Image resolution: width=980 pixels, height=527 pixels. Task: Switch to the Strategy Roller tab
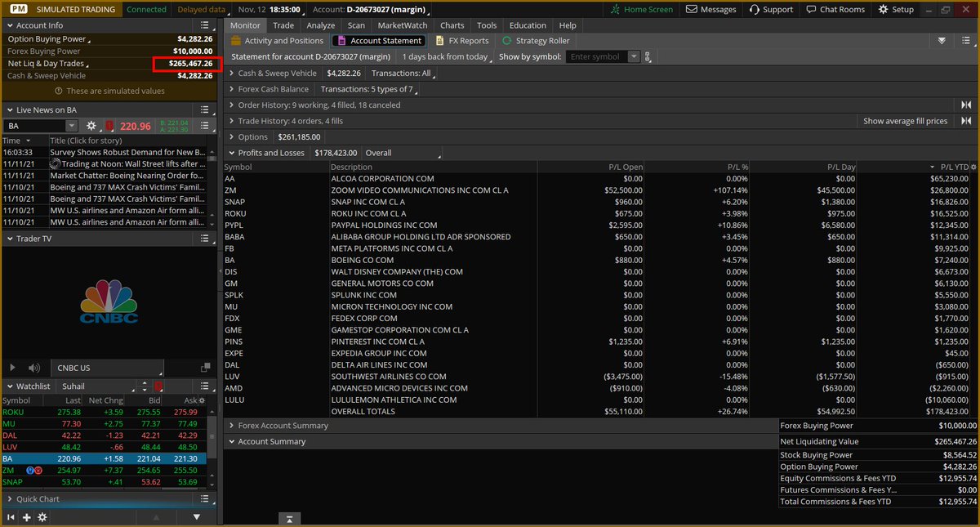(x=536, y=41)
